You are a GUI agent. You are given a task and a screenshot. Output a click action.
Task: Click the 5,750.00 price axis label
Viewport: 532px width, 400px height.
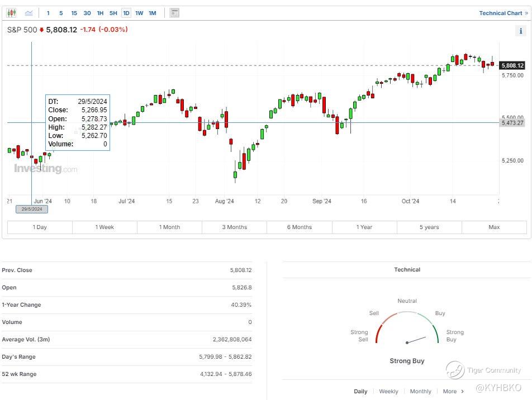(x=512, y=75)
